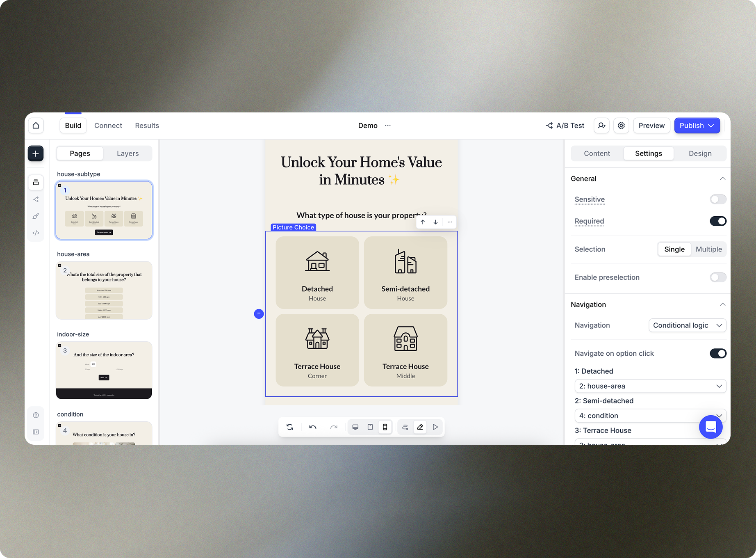Open the Content tab
Image resolution: width=756 pixels, height=558 pixels.
coord(597,153)
